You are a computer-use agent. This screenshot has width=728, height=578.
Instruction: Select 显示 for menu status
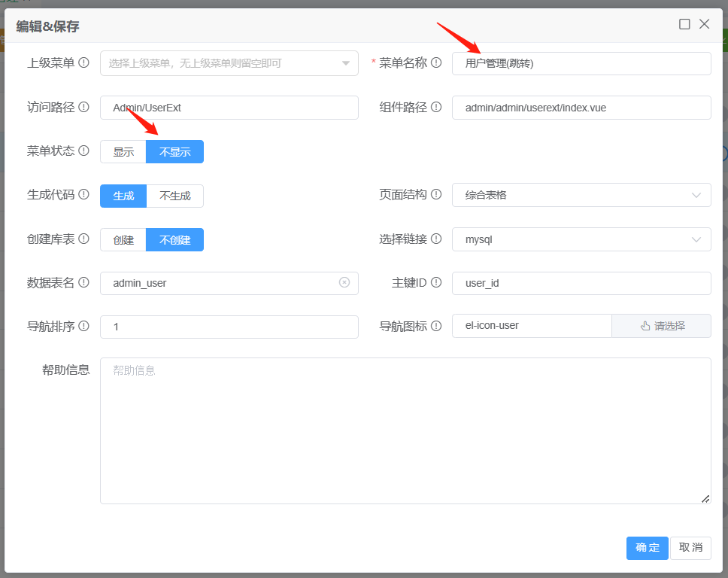123,152
